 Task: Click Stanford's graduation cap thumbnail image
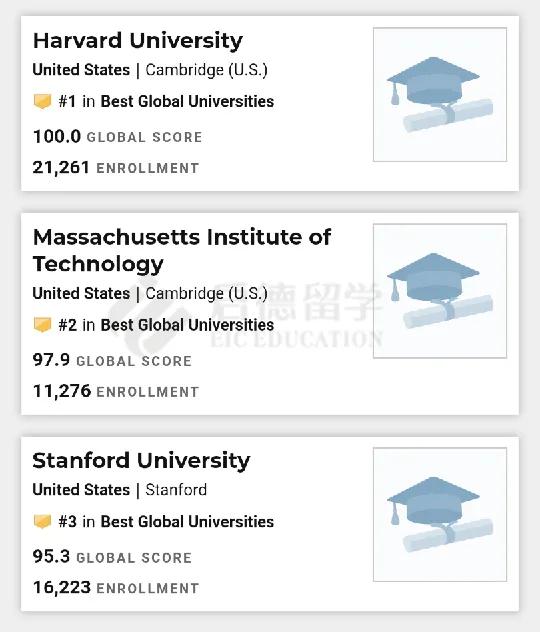(x=440, y=514)
